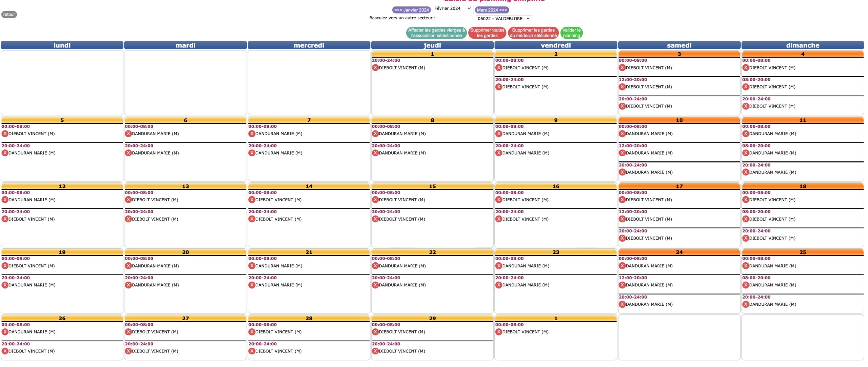
Task: Click the retour button
Action: [9, 15]
